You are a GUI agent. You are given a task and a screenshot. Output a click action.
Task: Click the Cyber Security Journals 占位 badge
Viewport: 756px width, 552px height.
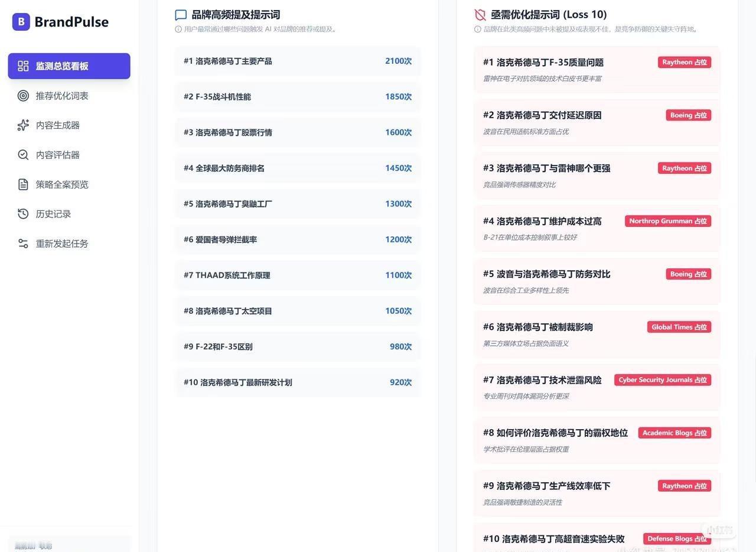(x=663, y=380)
